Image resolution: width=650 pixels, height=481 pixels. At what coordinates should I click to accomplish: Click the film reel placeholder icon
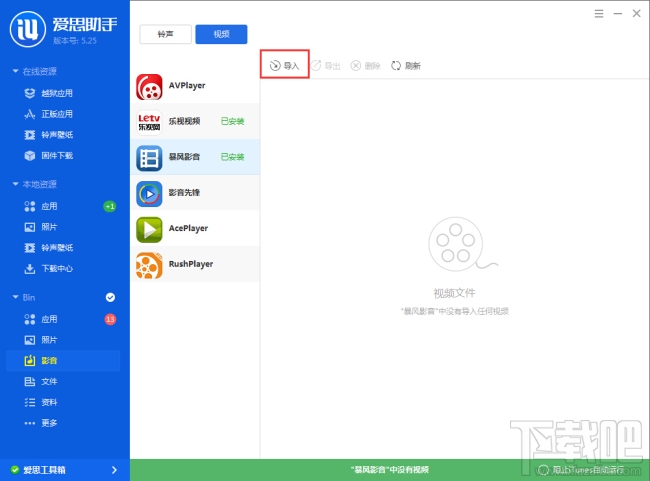point(461,244)
